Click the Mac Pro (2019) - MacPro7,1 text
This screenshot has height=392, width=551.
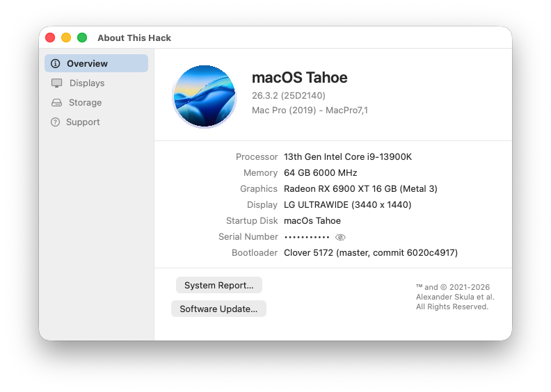coord(310,111)
